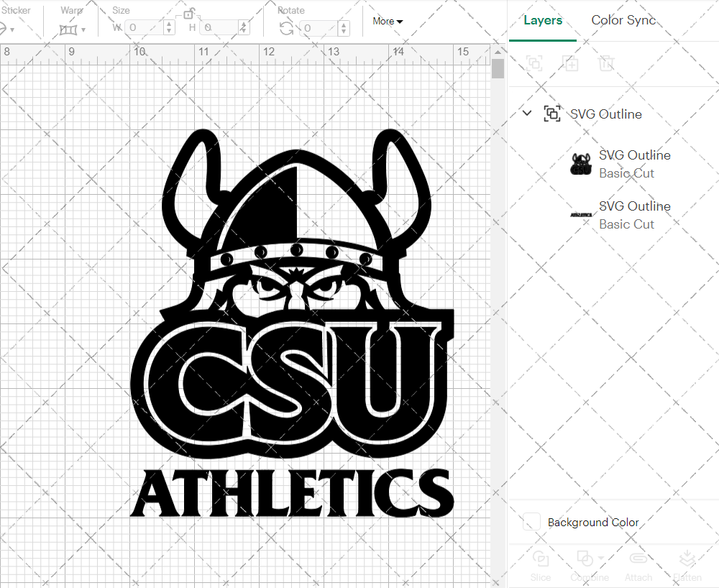Viewport: 719px width, 588px height.
Task: Collapse the SVG Outline group
Action: pos(526,113)
